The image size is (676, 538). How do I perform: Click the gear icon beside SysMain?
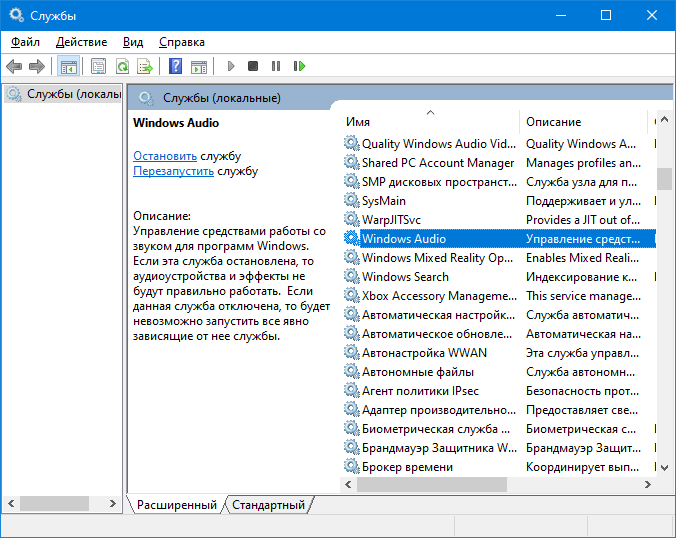(x=351, y=200)
